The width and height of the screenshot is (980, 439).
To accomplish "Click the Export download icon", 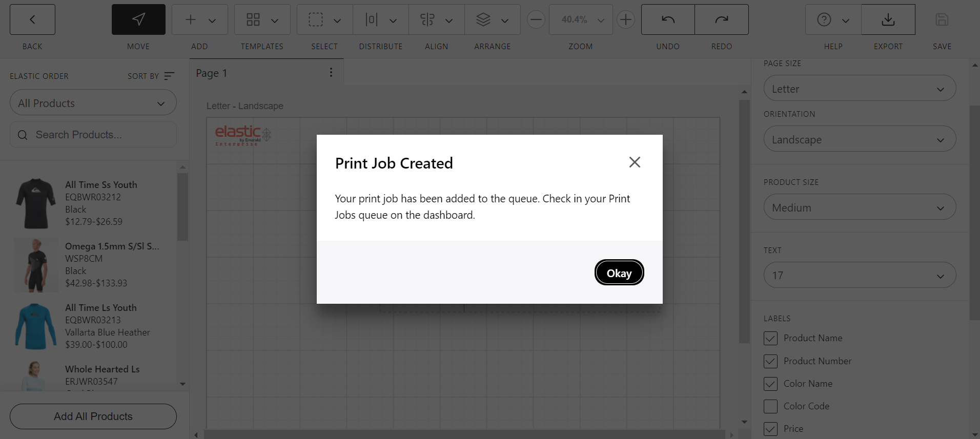I will coord(888,19).
